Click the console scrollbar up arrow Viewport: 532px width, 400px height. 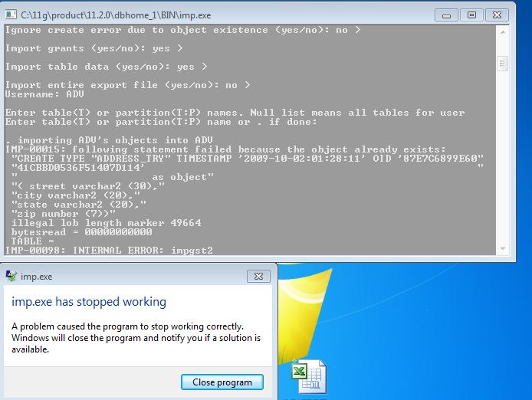click(x=503, y=32)
